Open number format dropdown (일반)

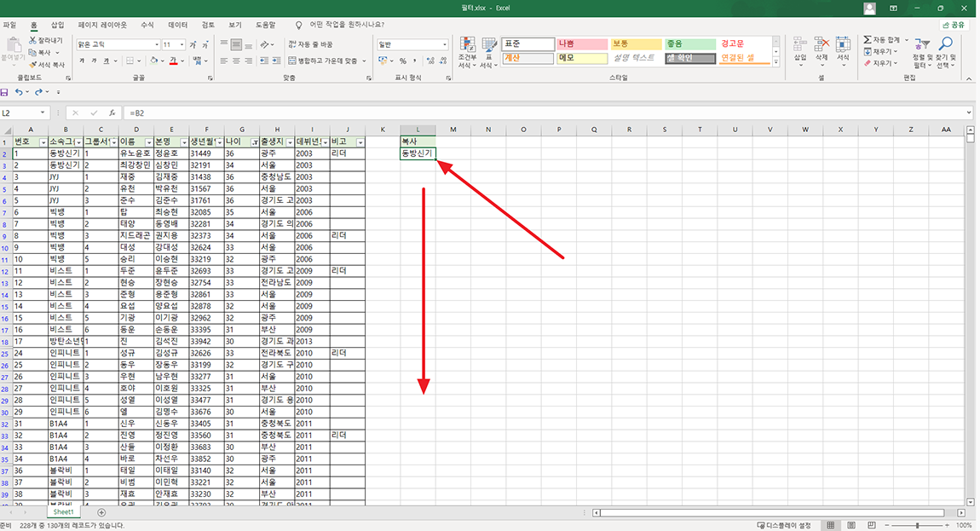[x=444, y=44]
